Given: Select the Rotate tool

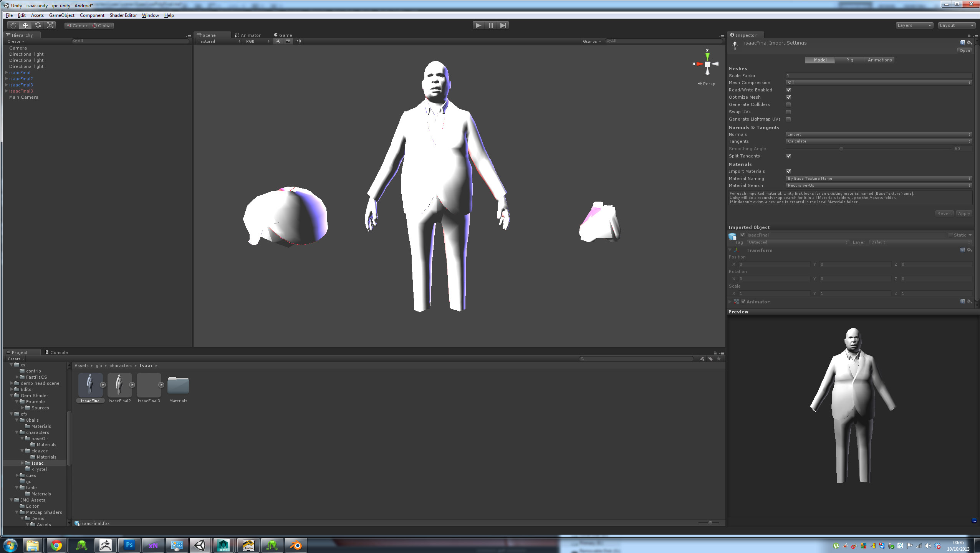Looking at the screenshot, I should pyautogui.click(x=38, y=25).
